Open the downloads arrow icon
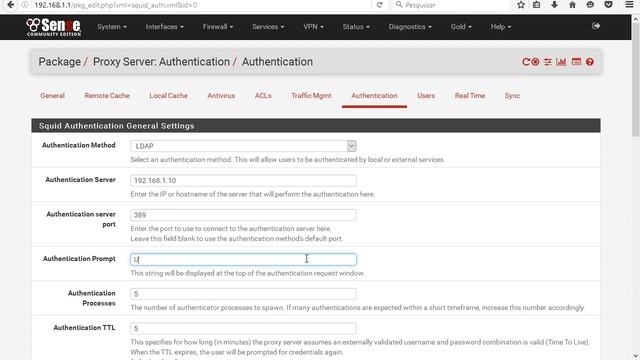Viewport: 640px width, 360px height. click(x=554, y=5)
